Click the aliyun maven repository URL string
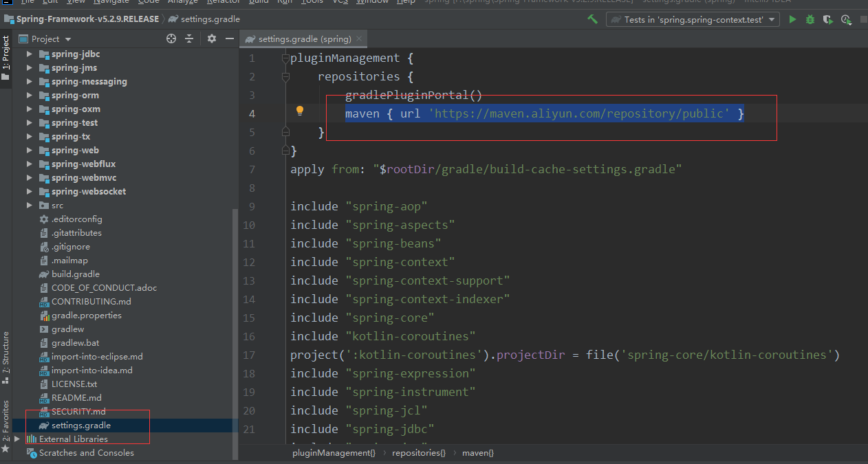 tap(579, 113)
